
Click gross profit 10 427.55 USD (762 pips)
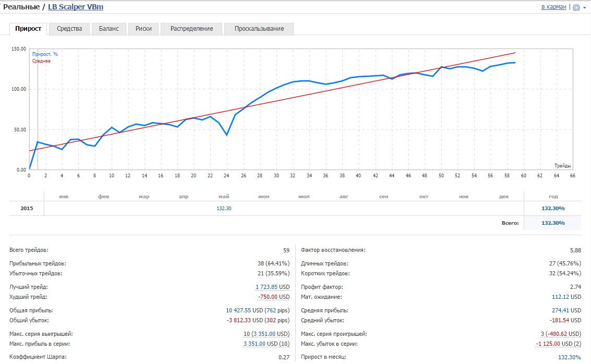[258, 310]
